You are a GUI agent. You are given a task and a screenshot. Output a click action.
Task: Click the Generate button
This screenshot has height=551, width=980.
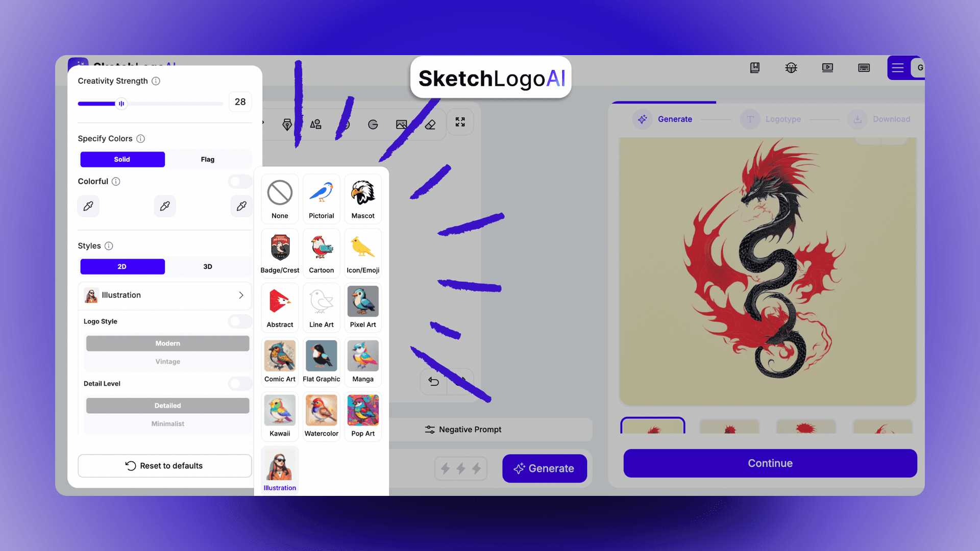(544, 467)
